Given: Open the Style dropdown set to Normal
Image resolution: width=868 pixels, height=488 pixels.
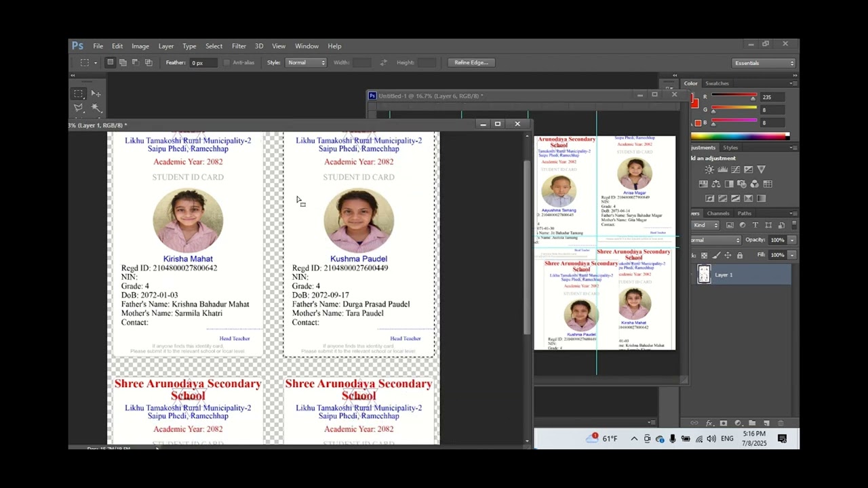Looking at the screenshot, I should coord(306,62).
